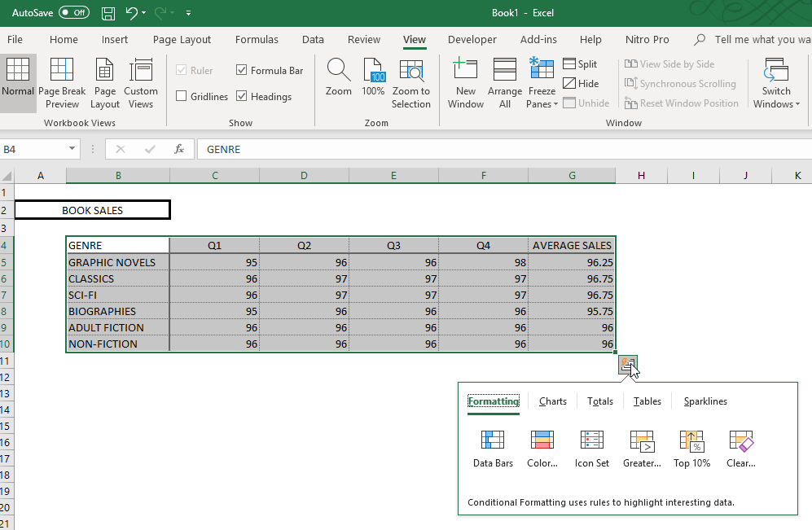
Task: Click the 95.75 average cell
Action: pyautogui.click(x=572, y=311)
